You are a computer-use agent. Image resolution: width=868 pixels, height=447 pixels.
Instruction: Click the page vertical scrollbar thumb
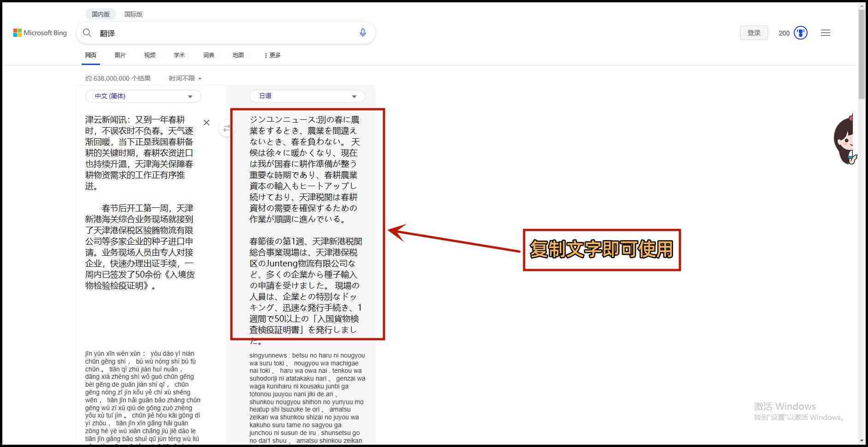point(862,54)
